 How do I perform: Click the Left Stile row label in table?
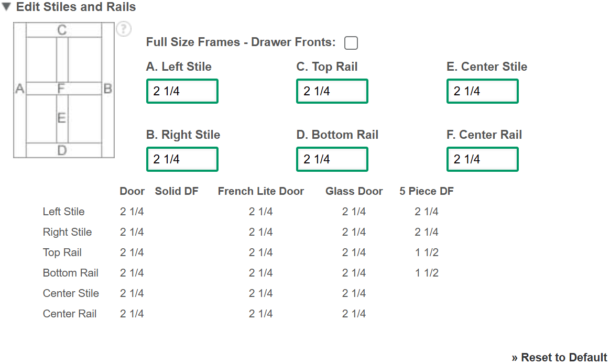click(64, 212)
